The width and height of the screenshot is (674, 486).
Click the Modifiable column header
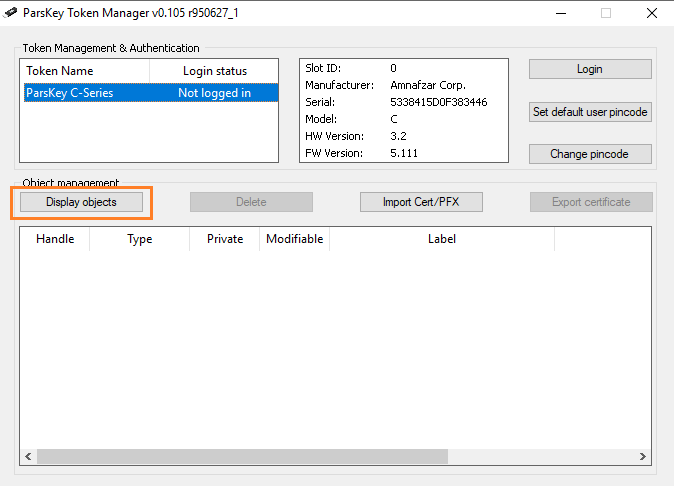coord(294,239)
